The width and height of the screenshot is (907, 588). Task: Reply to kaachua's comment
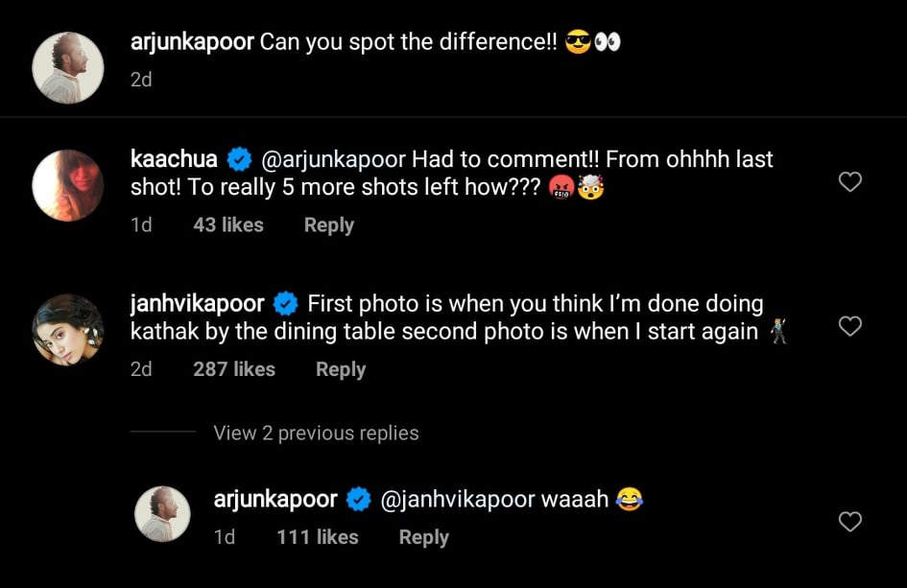click(x=328, y=225)
